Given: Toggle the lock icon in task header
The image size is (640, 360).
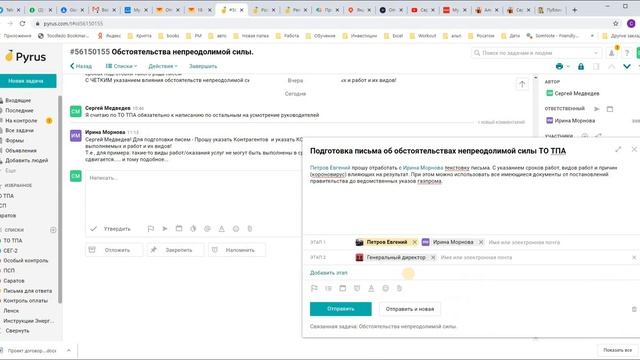Looking at the screenshot, I should click(581, 66).
